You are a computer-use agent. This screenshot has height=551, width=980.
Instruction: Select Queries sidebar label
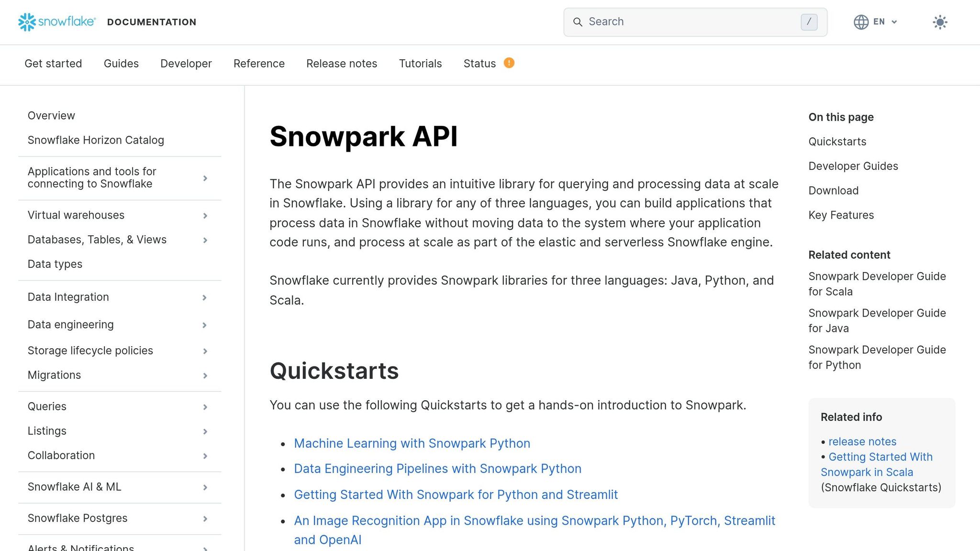click(x=47, y=407)
